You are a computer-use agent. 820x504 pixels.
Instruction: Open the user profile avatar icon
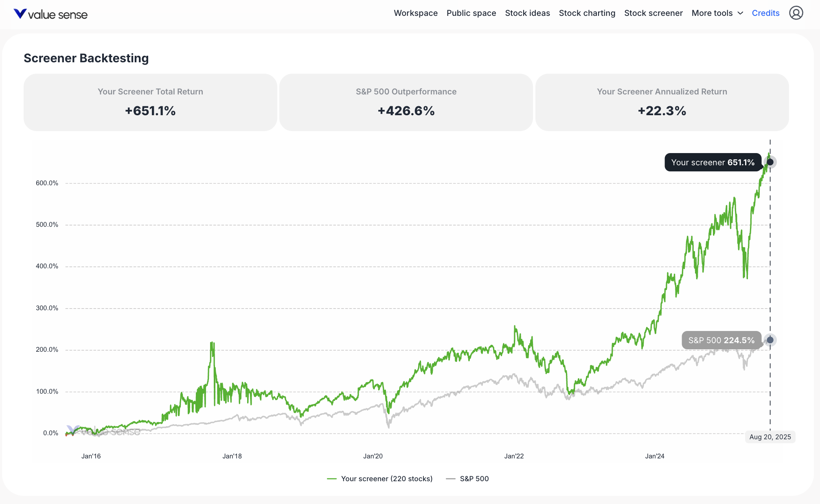[x=796, y=13]
